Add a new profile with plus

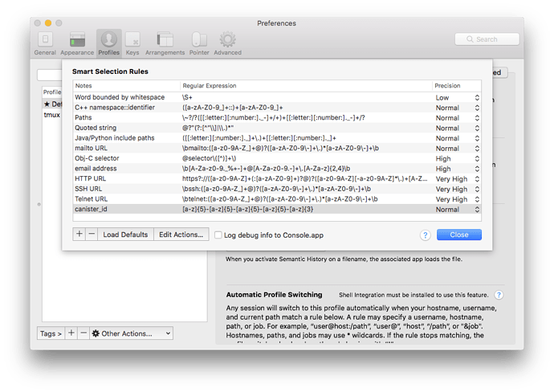click(71, 333)
